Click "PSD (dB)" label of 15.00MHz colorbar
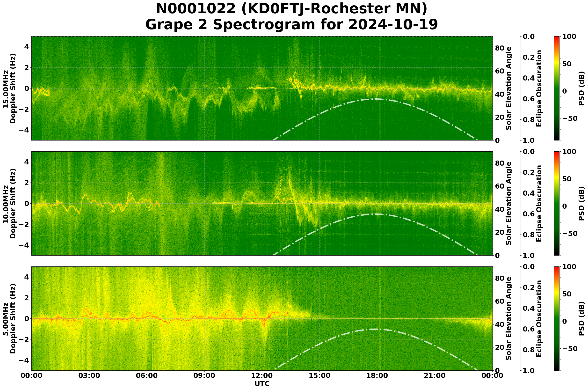 581,88
